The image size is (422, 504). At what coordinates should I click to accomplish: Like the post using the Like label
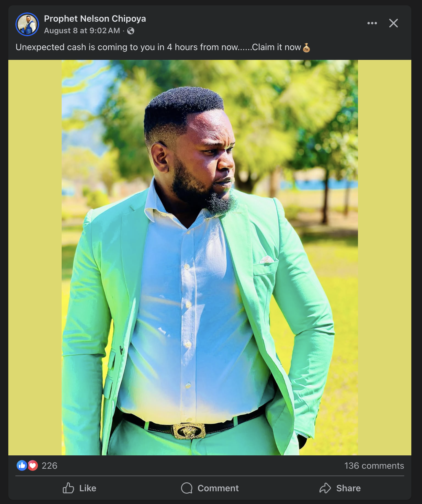click(88, 488)
